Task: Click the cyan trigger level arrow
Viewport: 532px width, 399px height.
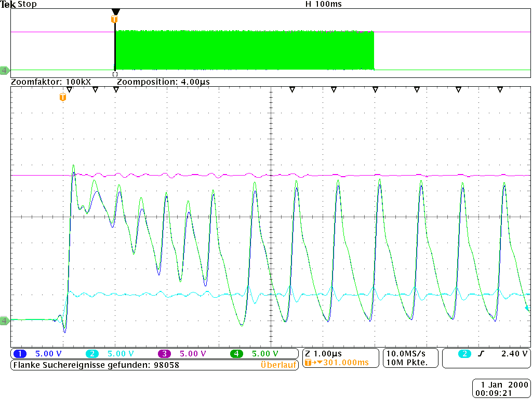Action: pyautogui.click(x=527, y=308)
